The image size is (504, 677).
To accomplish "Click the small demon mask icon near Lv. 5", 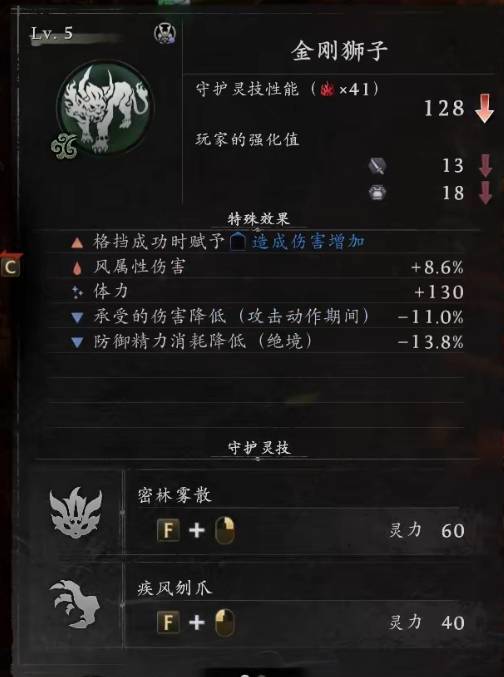I will 165,33.
